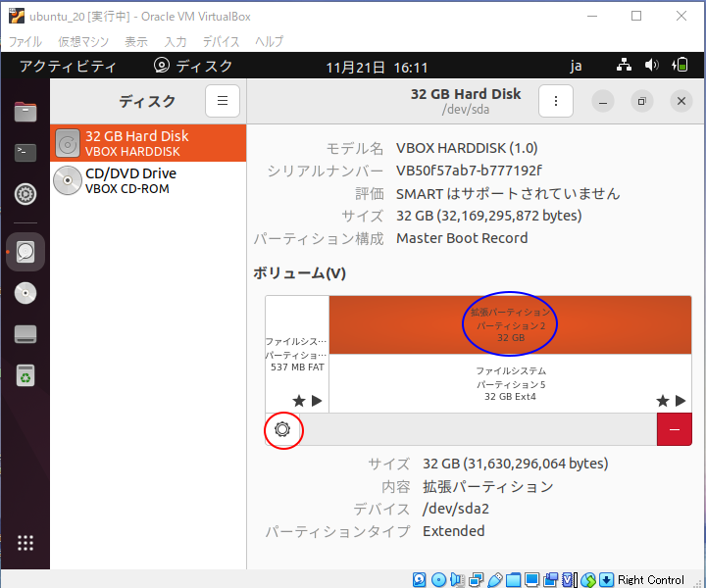Open Files from the Ubuntu dock
The image size is (706, 588).
point(25,112)
